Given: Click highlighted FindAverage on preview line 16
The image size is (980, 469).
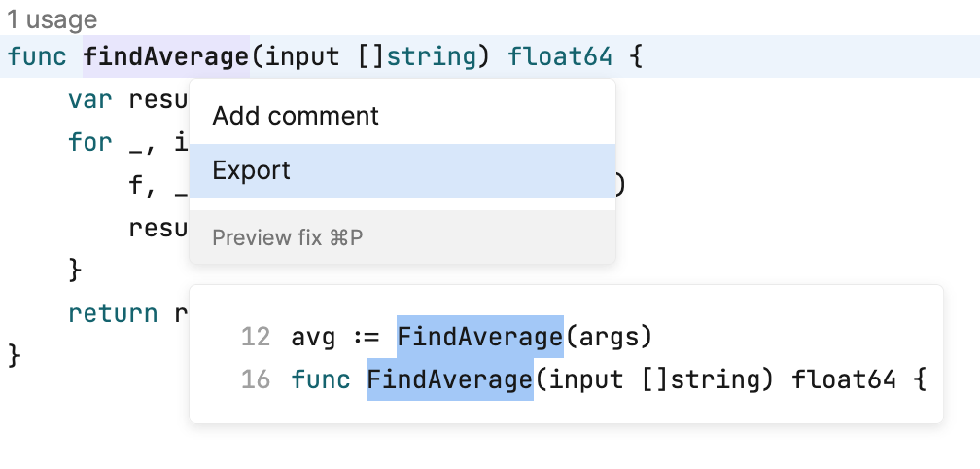Looking at the screenshot, I should tap(449, 379).
